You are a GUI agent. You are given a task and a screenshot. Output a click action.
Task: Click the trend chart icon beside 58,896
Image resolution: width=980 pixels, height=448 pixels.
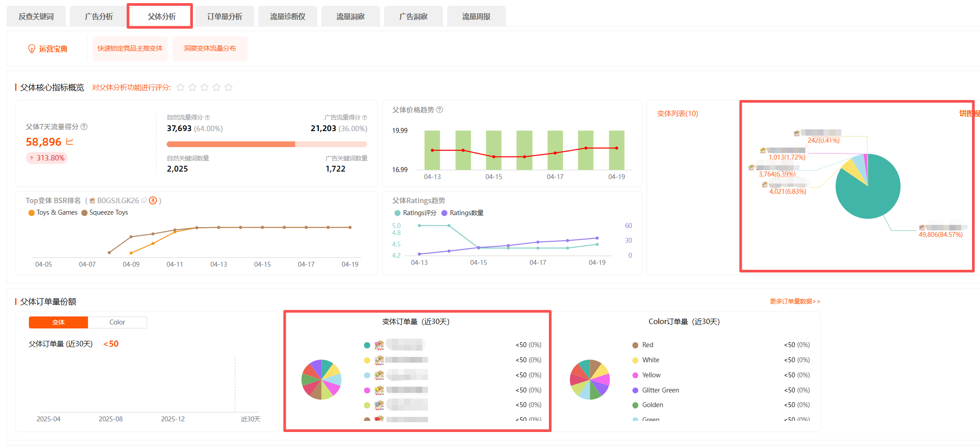[70, 142]
